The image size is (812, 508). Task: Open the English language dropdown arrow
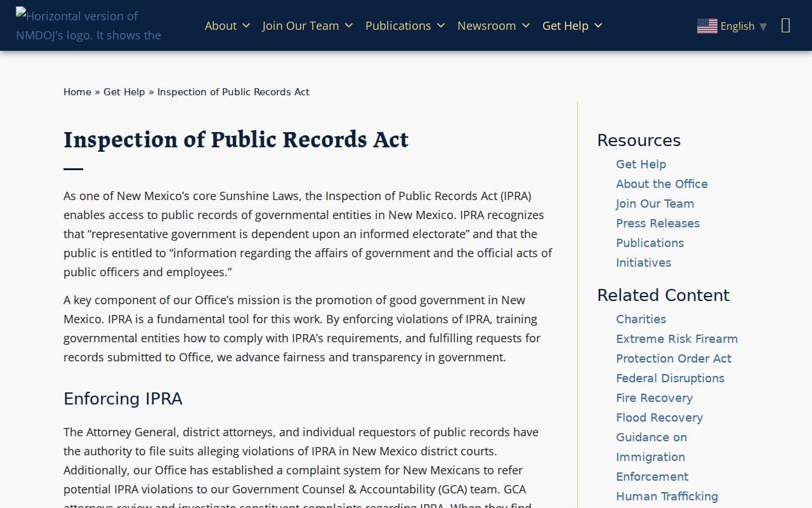tap(763, 26)
